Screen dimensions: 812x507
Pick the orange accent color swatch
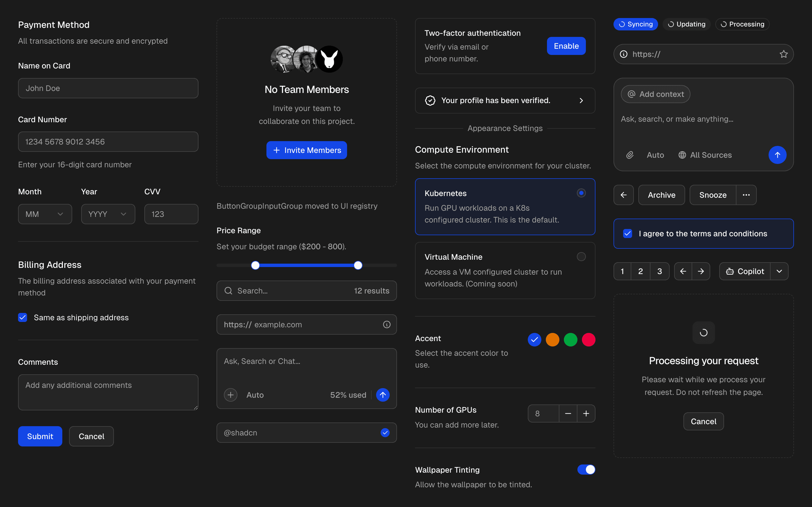[552, 339]
